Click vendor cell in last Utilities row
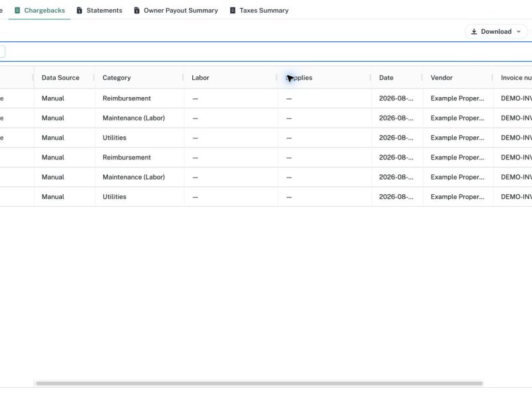 (x=458, y=197)
